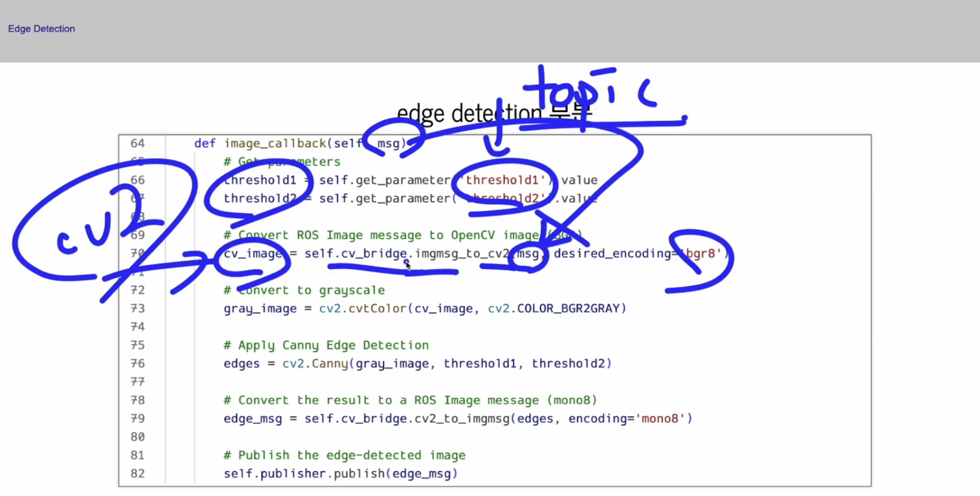The height and width of the screenshot is (496, 980).
Task: Click line number 76 in gutter
Action: (138, 364)
